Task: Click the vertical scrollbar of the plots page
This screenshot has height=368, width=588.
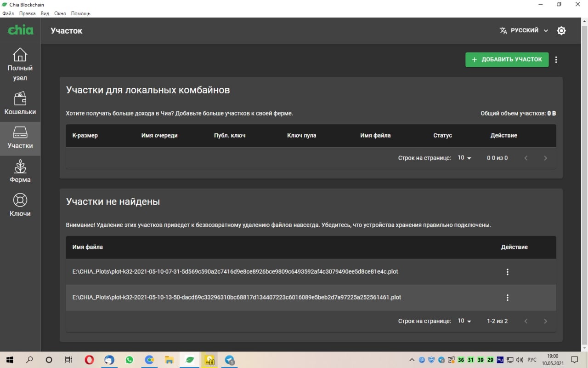Action: point(584,184)
